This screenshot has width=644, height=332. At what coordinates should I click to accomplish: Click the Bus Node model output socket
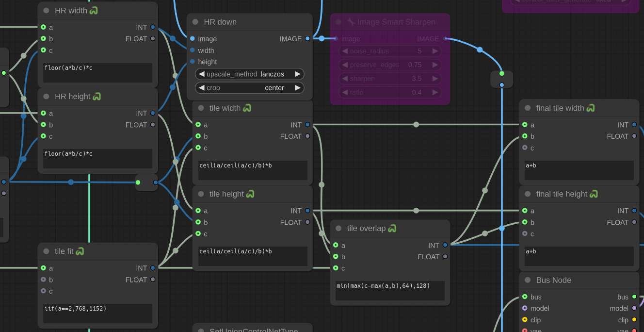(634, 308)
